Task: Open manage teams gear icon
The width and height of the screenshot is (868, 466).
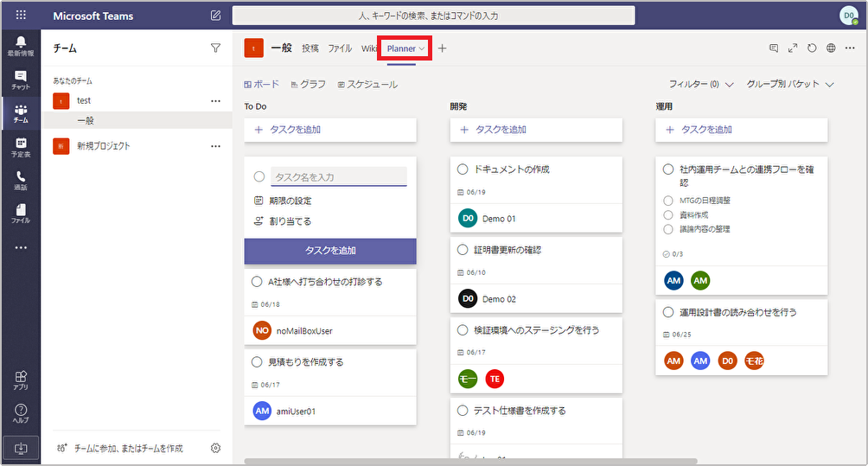Action: (x=215, y=448)
